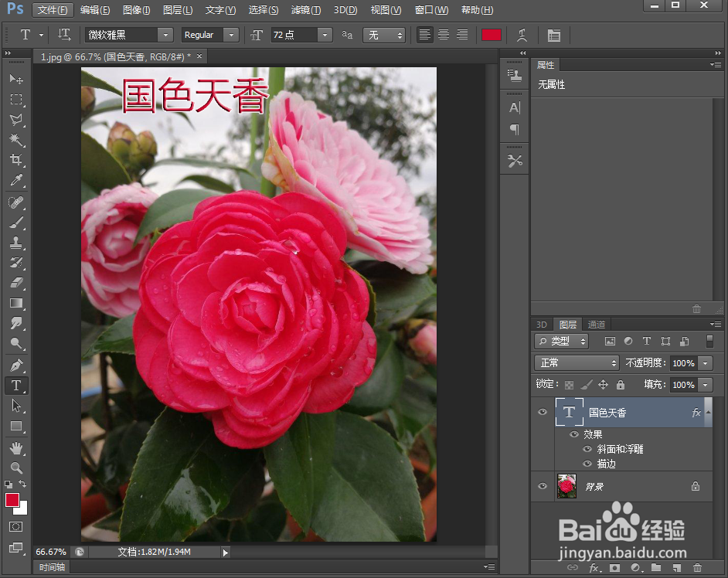Open the 填充 fill dropdown arrow

tap(706, 384)
